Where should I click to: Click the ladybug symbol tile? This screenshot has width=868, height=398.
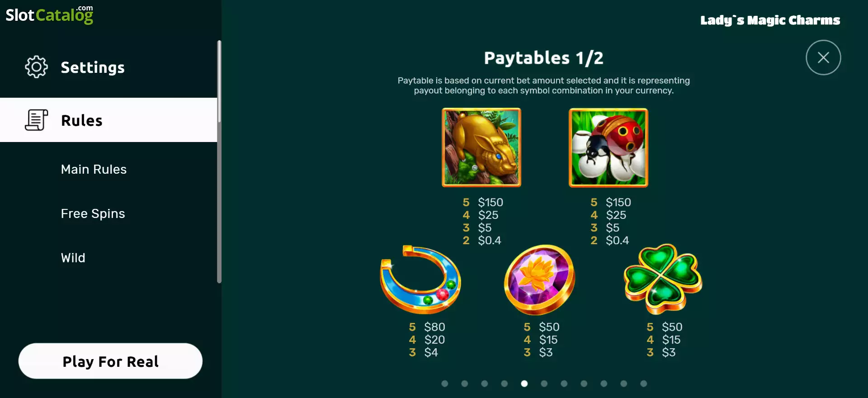coord(609,147)
